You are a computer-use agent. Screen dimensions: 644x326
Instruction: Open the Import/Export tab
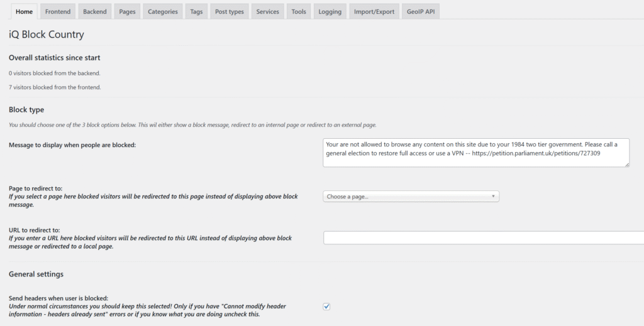(x=374, y=11)
